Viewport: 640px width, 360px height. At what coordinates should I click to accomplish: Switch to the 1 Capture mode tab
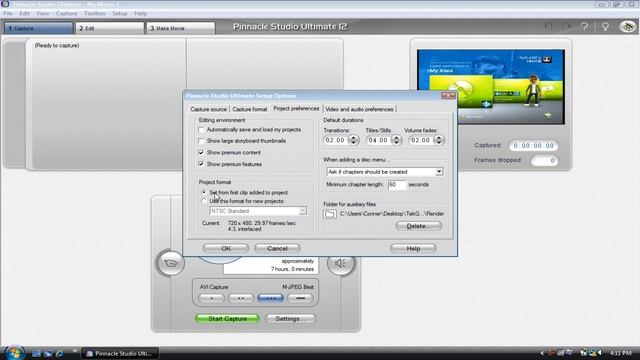38,28
